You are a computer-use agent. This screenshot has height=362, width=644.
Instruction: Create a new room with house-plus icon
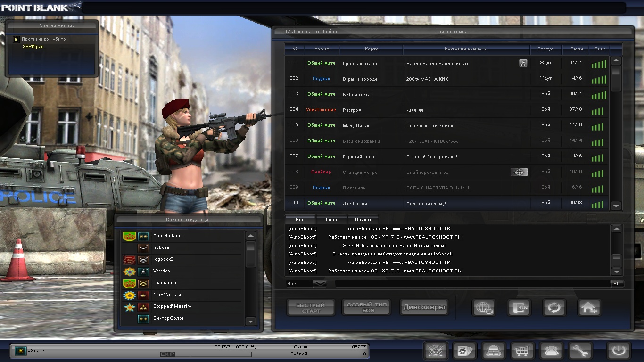tap(589, 308)
